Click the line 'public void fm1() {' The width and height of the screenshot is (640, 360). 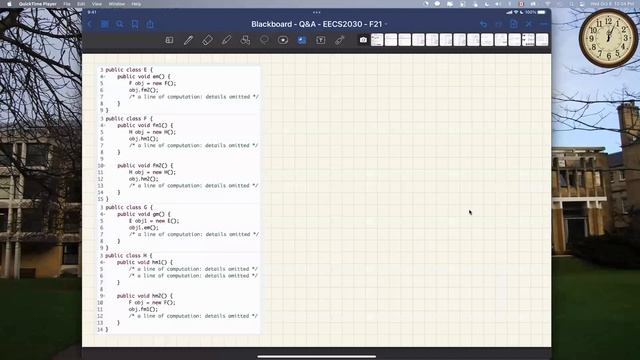pyautogui.click(x=145, y=125)
